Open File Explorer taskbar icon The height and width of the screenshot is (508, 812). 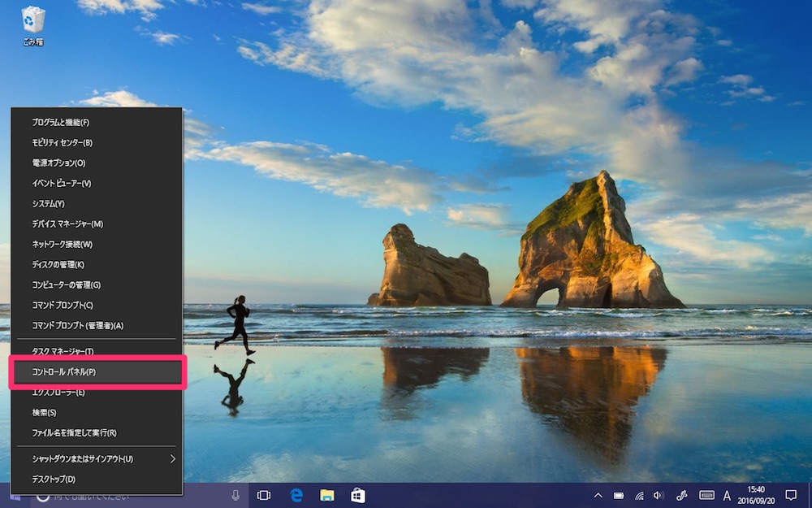pos(326,496)
